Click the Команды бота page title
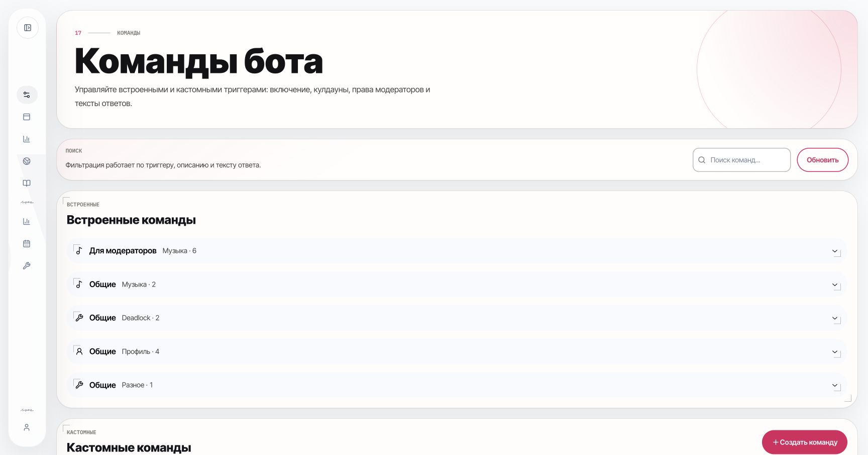This screenshot has width=868, height=455. 199,61
